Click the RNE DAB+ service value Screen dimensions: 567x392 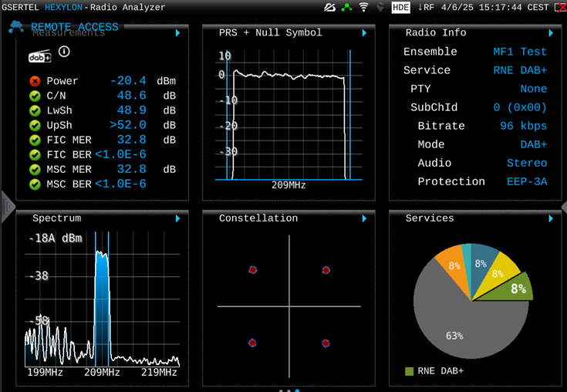pos(519,70)
